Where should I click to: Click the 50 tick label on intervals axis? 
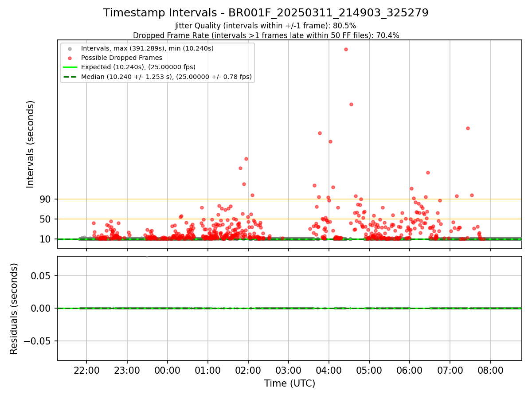click(45, 219)
